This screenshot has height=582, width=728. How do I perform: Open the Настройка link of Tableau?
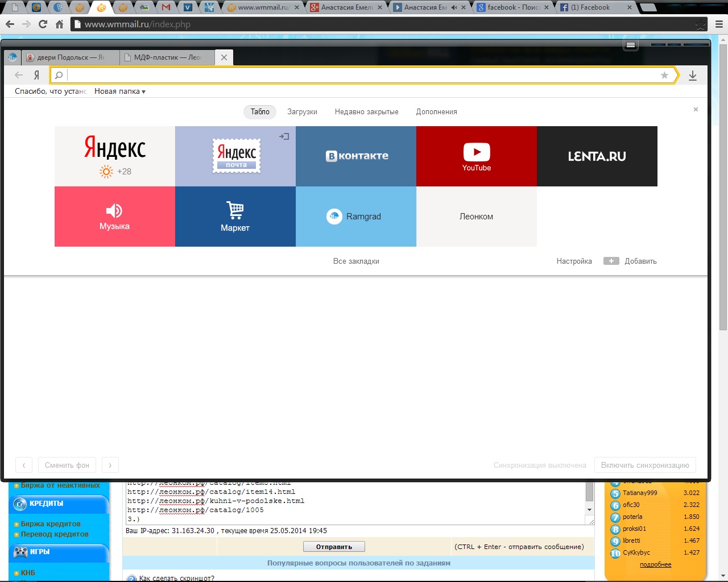574,261
